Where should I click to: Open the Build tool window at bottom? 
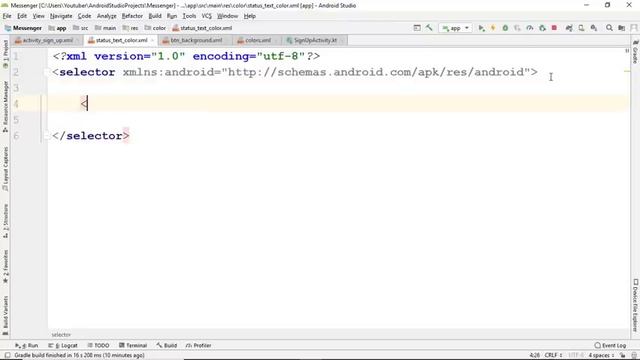tap(167, 345)
